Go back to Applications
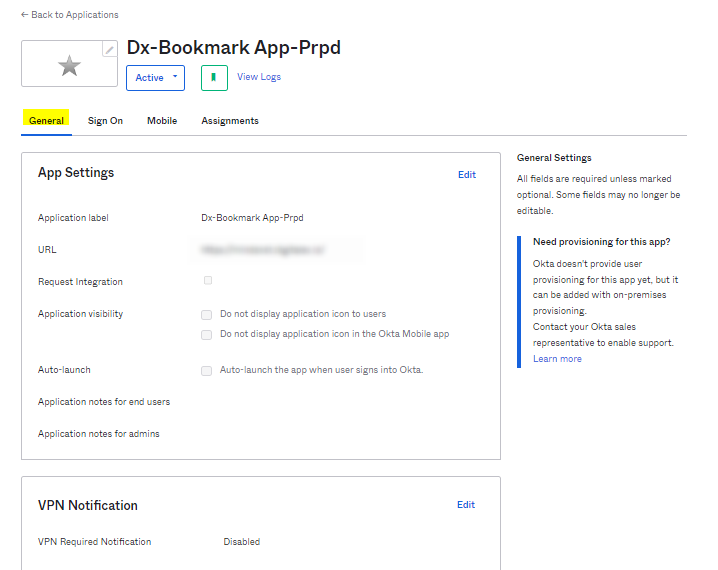This screenshot has height=570, width=718. pos(69,15)
